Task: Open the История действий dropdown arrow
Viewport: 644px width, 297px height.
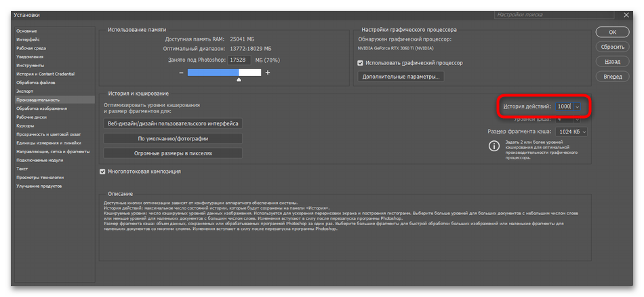Action: click(x=578, y=106)
